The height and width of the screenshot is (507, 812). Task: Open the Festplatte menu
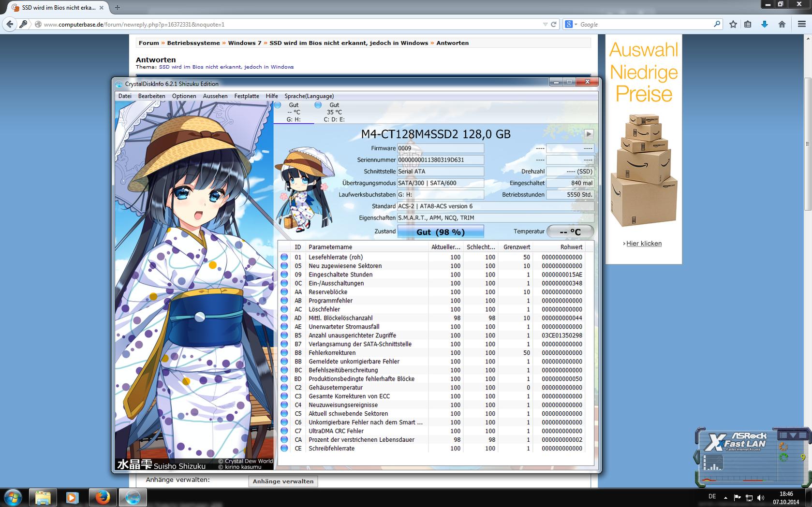(247, 96)
